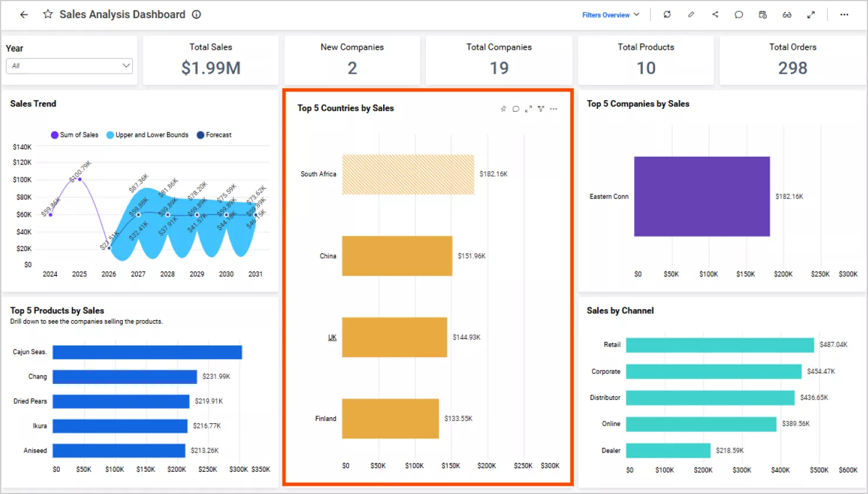This screenshot has width=868, height=494.
Task: Open dashboard comments from top toolbar
Action: pyautogui.click(x=739, y=15)
